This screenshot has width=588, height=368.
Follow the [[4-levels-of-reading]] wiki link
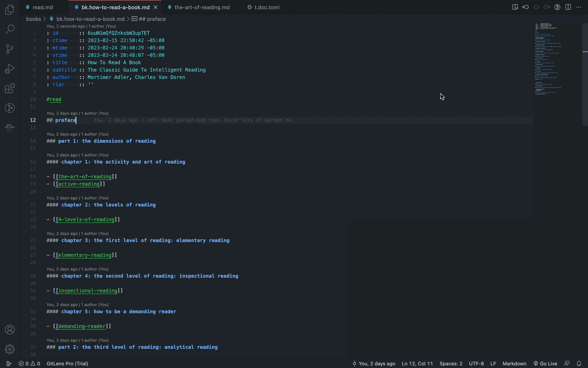(86, 219)
